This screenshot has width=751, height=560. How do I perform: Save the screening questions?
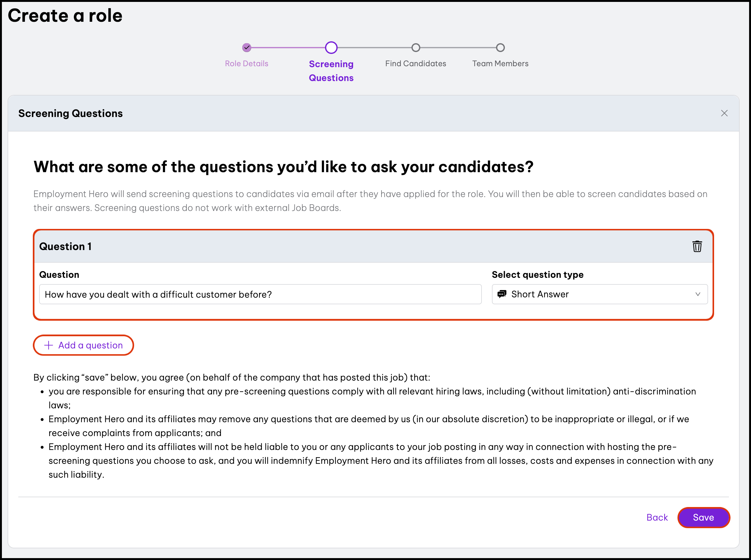(x=703, y=517)
